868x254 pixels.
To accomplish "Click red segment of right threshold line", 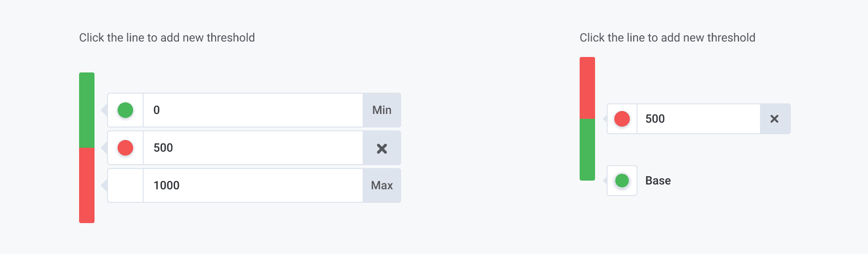I will pyautogui.click(x=587, y=88).
